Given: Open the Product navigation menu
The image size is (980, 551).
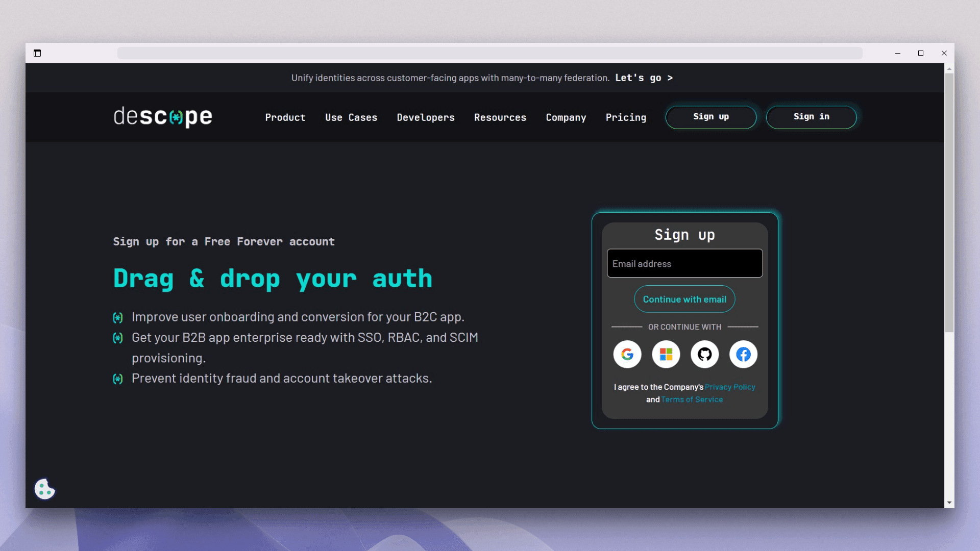Looking at the screenshot, I should [285, 117].
